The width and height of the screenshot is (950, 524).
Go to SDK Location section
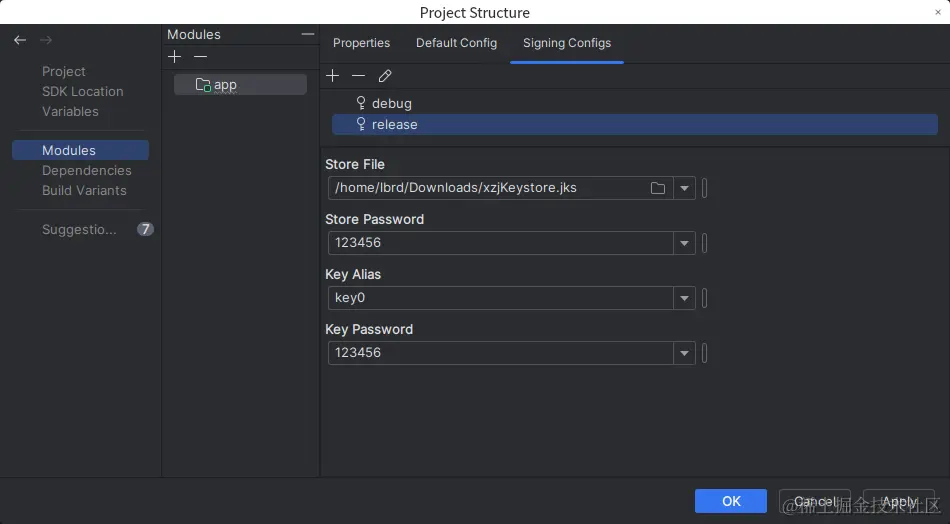(x=83, y=91)
